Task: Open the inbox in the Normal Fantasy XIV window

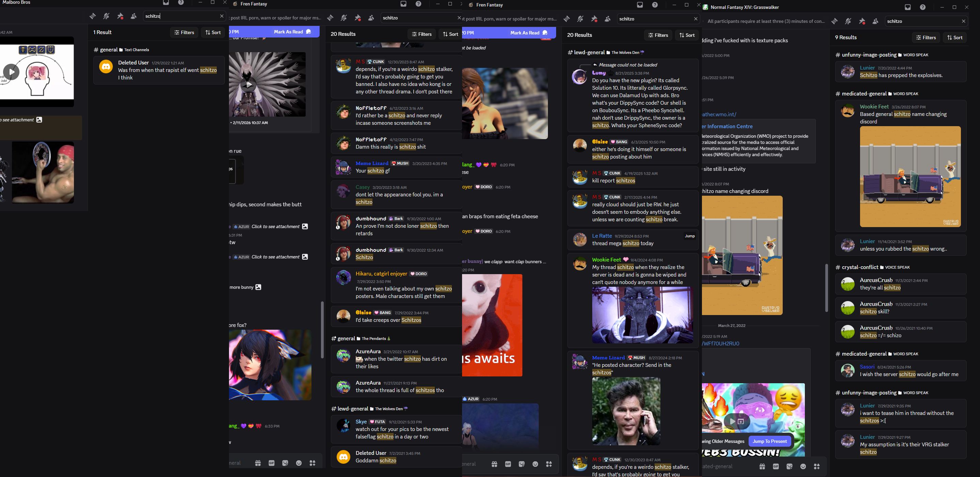Action: [x=908, y=7]
